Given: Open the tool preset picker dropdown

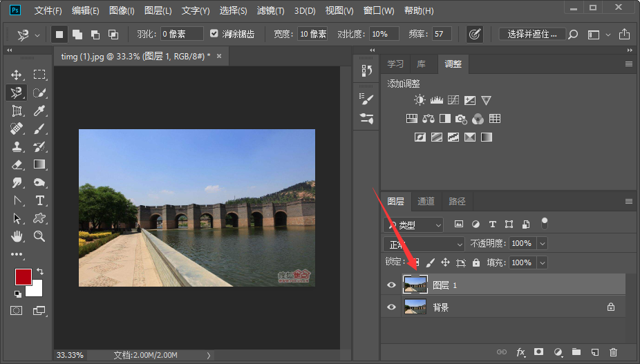Looking at the screenshot, I should [x=37, y=35].
